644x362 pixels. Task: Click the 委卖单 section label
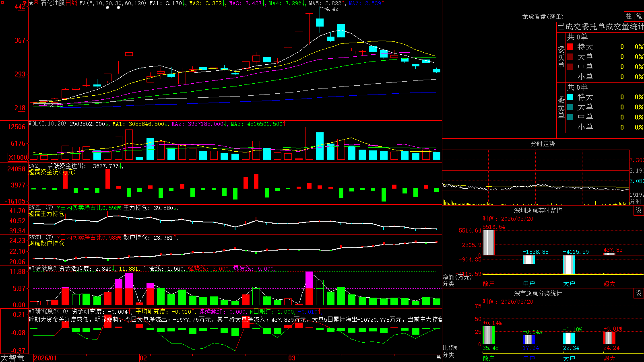click(x=561, y=107)
